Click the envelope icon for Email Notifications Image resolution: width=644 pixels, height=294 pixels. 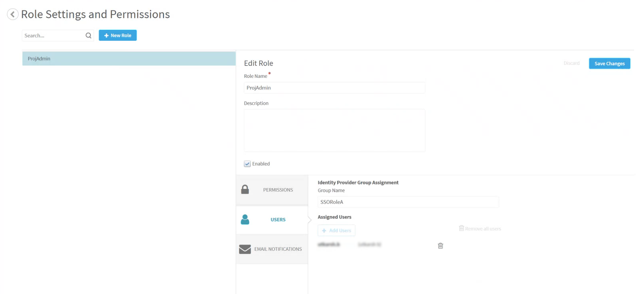[245, 249]
